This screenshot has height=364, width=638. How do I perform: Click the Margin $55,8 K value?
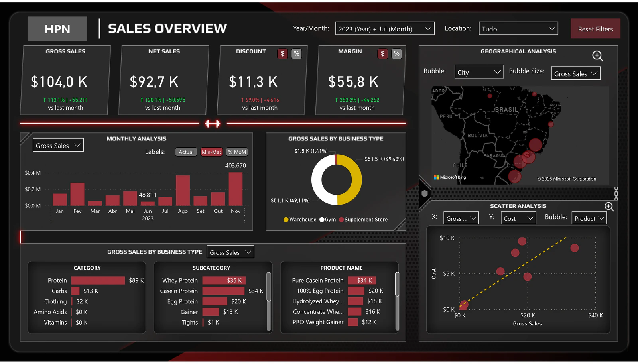[353, 82]
